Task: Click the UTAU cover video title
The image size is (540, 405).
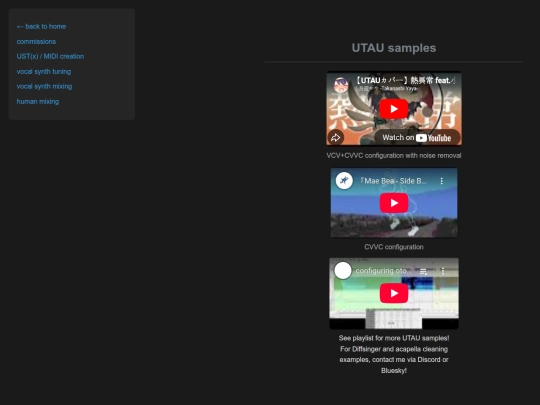Action: pos(405,81)
